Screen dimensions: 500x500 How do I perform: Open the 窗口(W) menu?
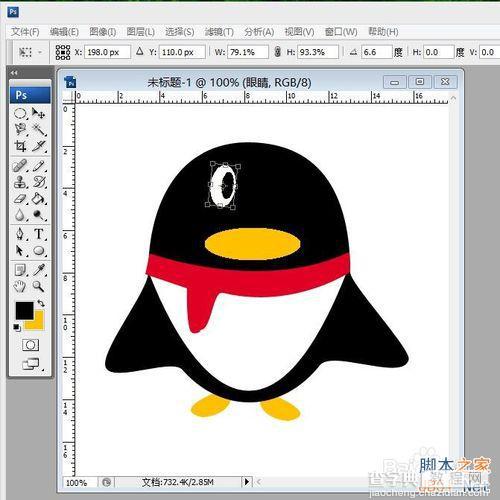341,32
